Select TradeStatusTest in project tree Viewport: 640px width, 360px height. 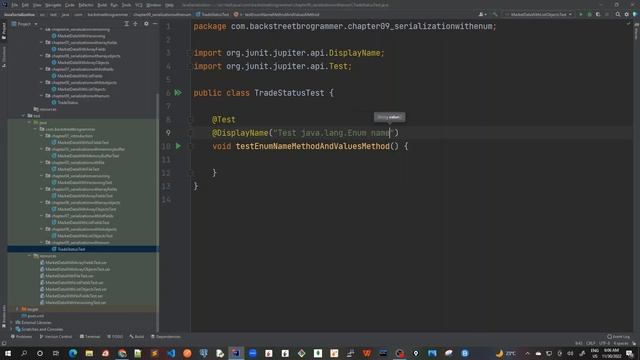71,249
